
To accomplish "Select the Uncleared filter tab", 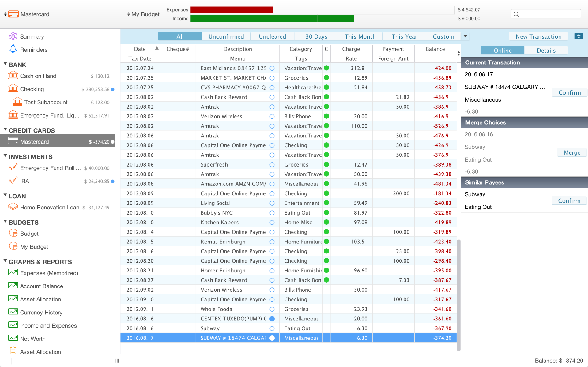I will click(x=272, y=36).
